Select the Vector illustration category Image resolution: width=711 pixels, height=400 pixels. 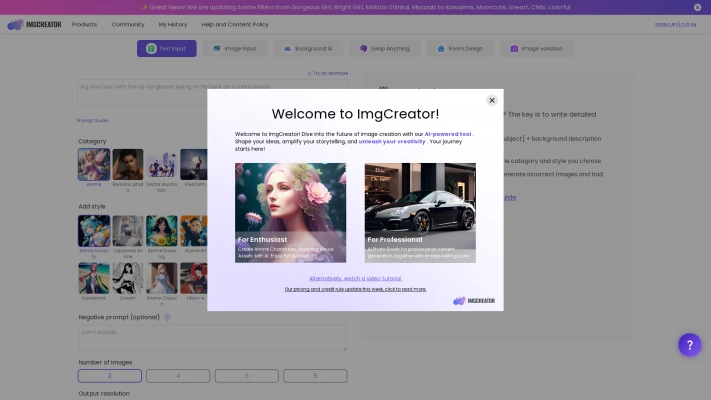tap(161, 164)
